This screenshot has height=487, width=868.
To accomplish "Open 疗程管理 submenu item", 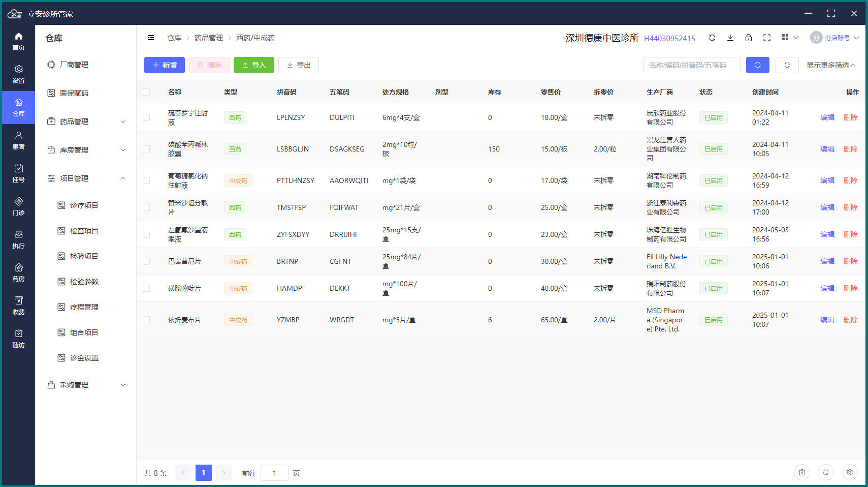I will pos(85,307).
